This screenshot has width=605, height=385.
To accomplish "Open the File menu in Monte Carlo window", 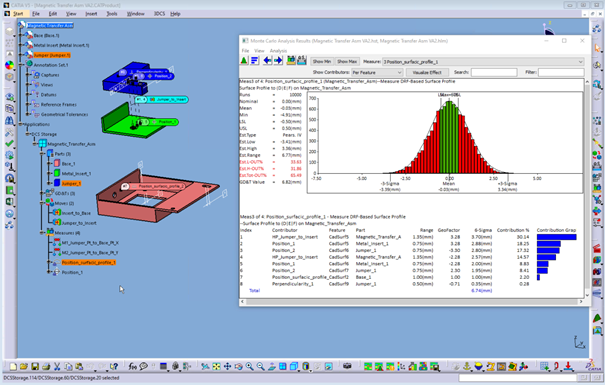I will (245, 51).
